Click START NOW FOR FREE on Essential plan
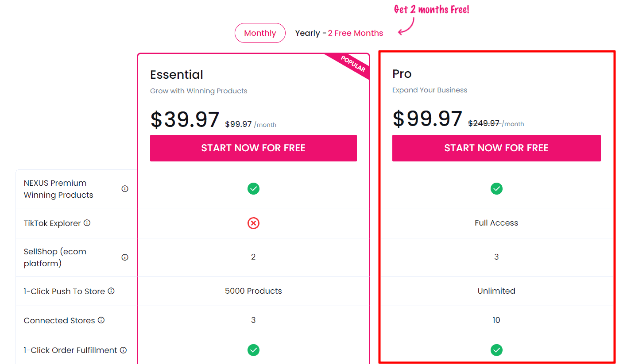The image size is (627, 364). [x=253, y=148]
